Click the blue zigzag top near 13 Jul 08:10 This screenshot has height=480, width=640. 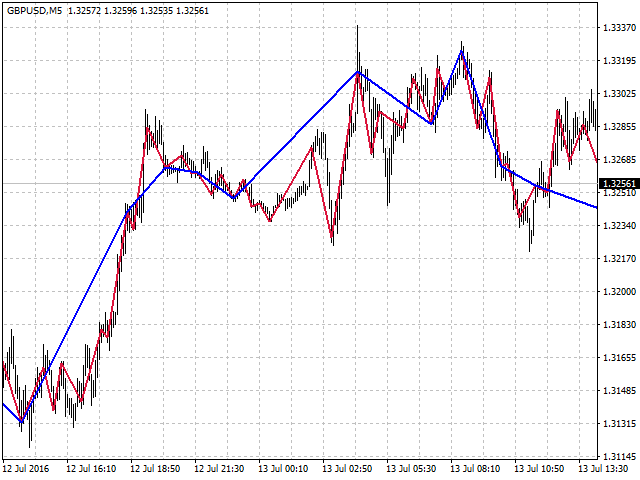click(x=462, y=51)
